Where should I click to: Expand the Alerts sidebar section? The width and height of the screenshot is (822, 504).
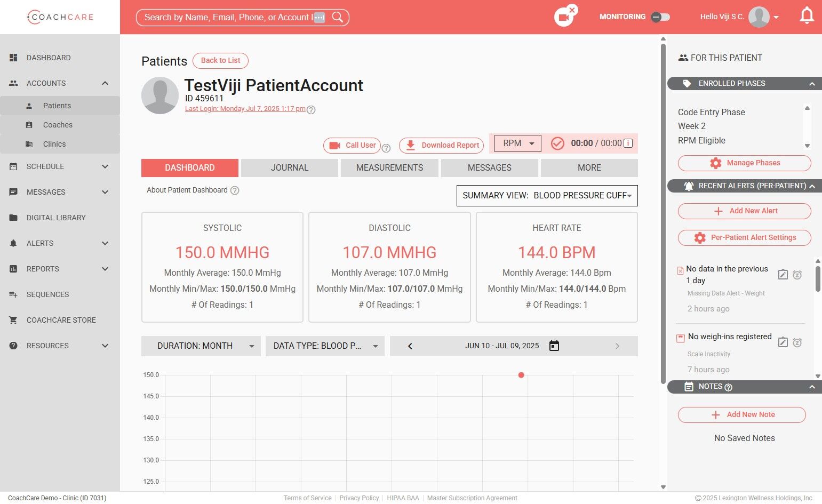pos(105,243)
